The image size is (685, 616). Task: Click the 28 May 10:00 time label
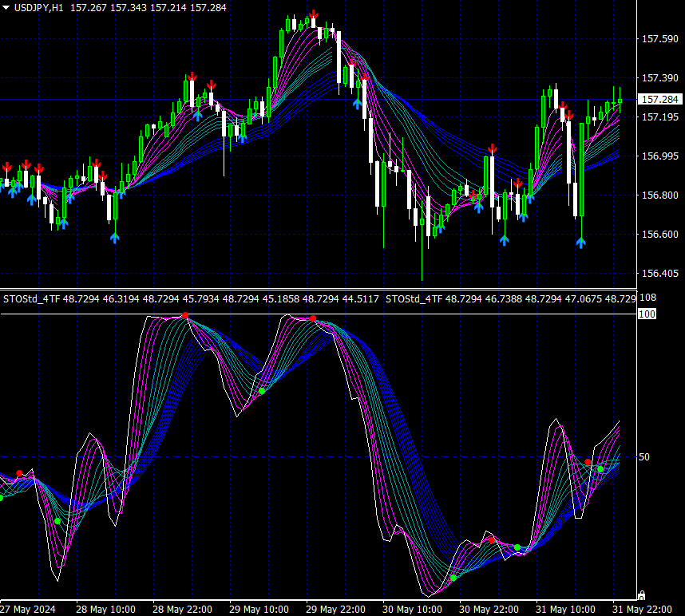click(105, 610)
